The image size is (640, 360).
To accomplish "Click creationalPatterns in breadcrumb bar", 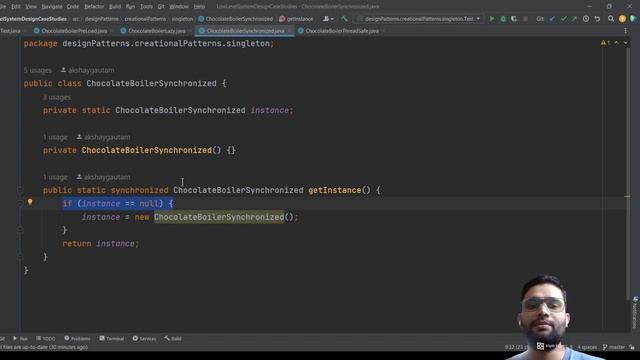I will pos(145,19).
